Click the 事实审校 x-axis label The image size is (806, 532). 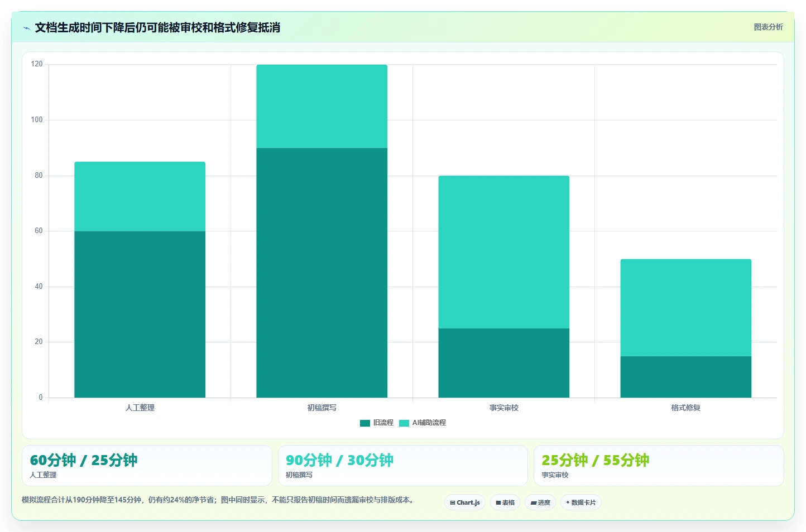pos(503,408)
